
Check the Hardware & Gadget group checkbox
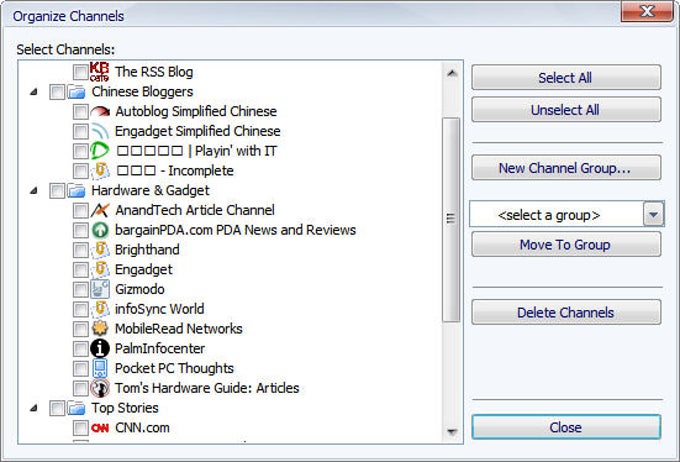(x=57, y=190)
